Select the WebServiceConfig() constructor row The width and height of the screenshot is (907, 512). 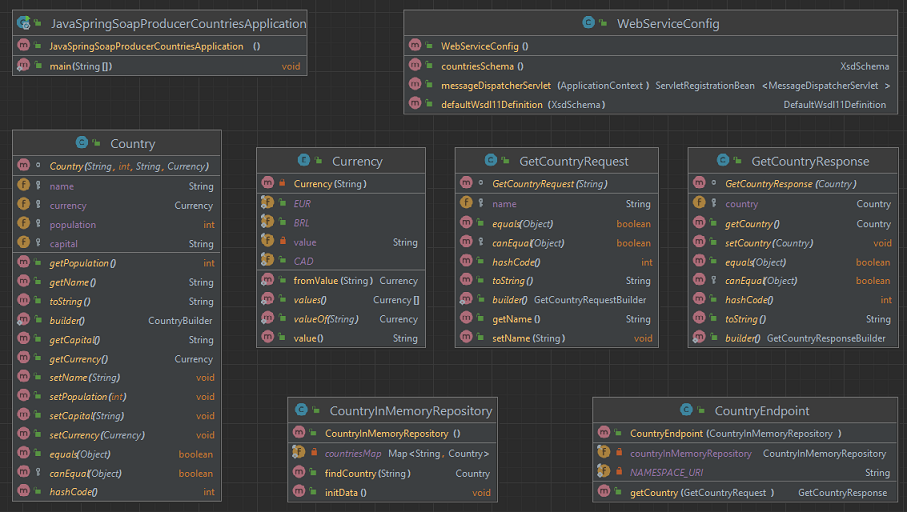(x=650, y=46)
